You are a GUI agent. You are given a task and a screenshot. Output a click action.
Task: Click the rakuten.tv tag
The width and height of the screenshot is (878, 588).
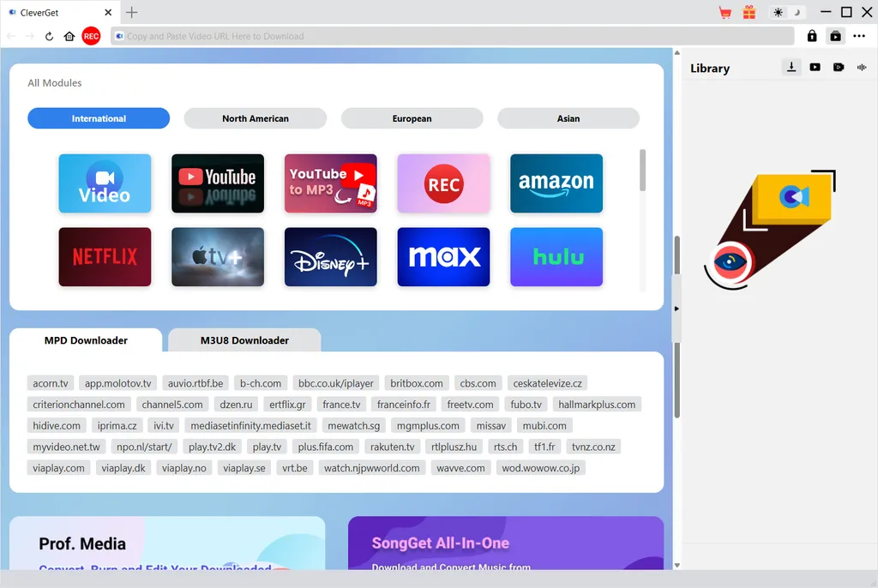[x=393, y=447]
